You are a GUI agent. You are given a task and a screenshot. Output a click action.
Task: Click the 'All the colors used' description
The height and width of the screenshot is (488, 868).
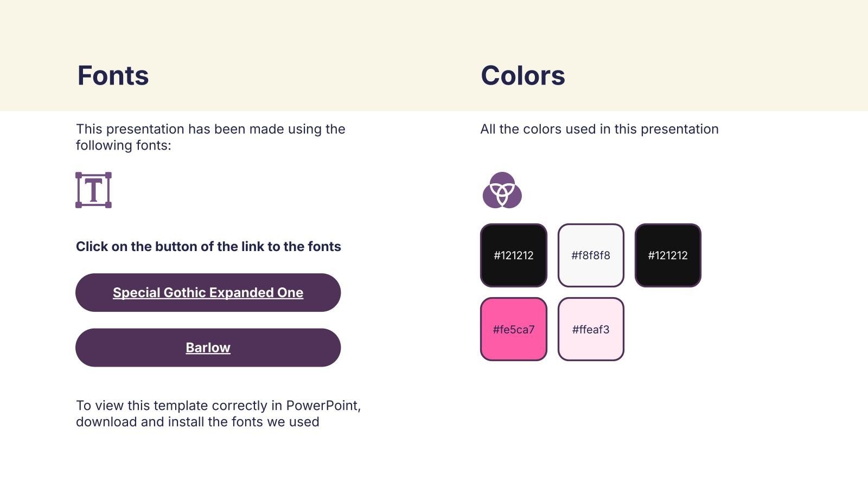[x=599, y=129]
